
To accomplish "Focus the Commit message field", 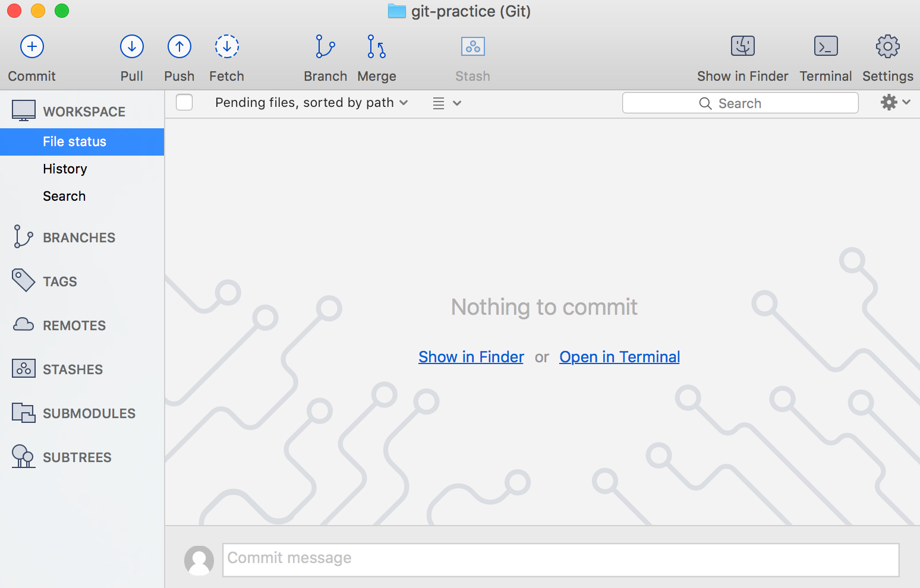I will pyautogui.click(x=560, y=559).
